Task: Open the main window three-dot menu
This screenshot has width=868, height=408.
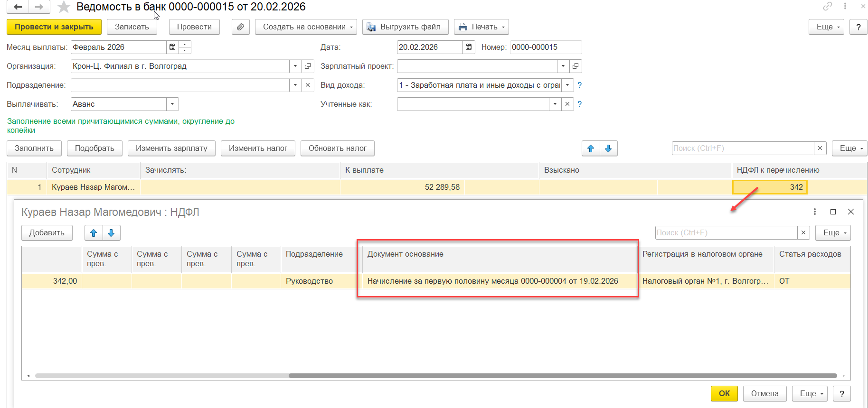Action: click(845, 6)
